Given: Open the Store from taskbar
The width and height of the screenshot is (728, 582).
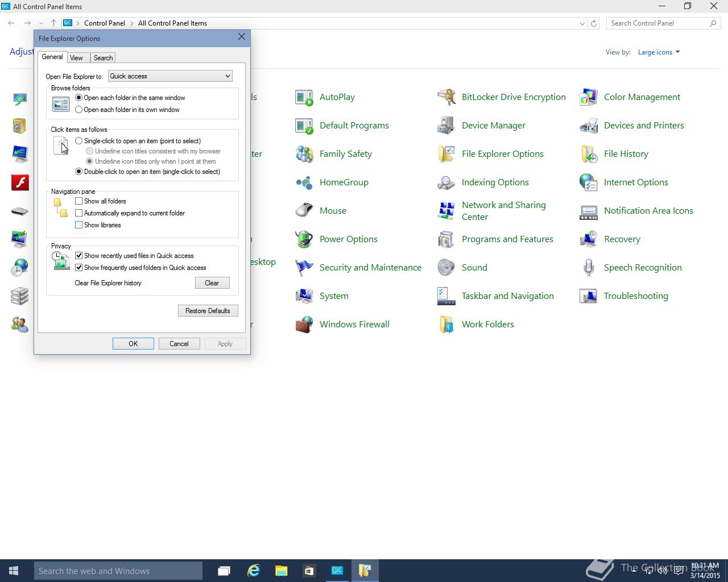Looking at the screenshot, I should 309,571.
